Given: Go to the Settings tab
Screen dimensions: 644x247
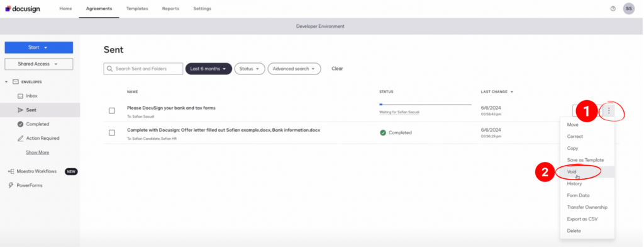Looking at the screenshot, I should click(202, 9).
